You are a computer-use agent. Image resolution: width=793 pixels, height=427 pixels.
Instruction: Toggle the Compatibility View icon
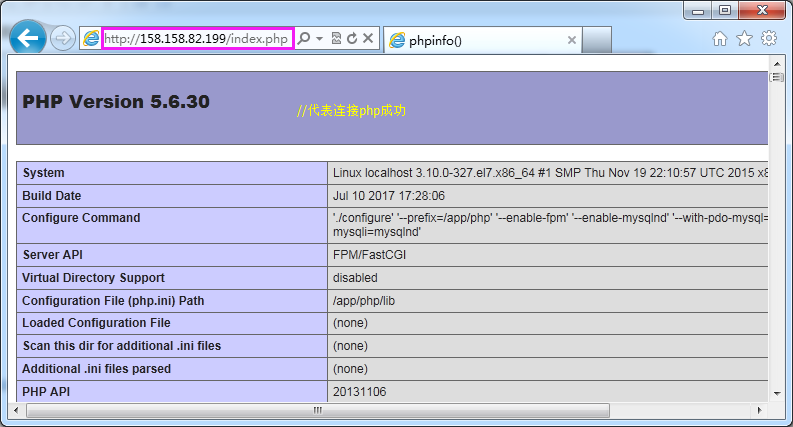[x=336, y=38]
